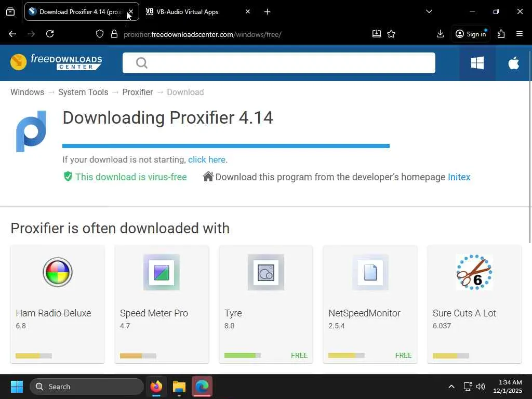Click the developer homepage house icon

(208, 177)
